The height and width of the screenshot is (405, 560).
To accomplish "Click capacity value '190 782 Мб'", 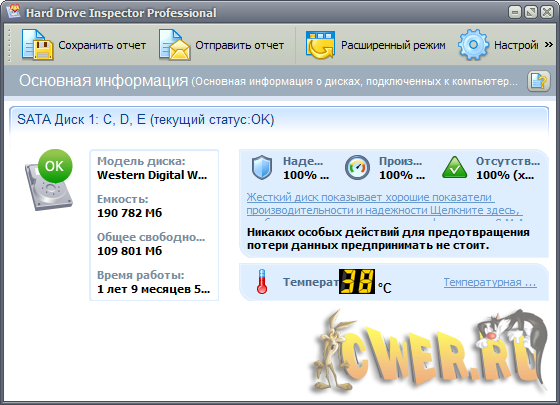I will tap(130, 213).
